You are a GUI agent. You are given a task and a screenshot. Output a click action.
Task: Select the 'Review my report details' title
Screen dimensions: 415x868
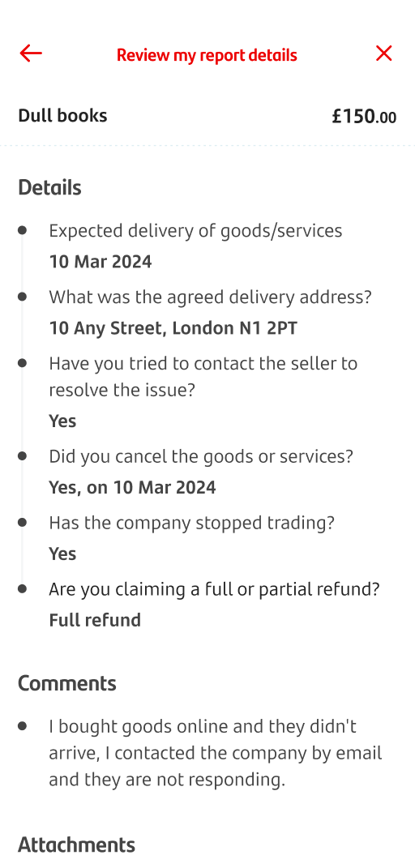tap(207, 55)
